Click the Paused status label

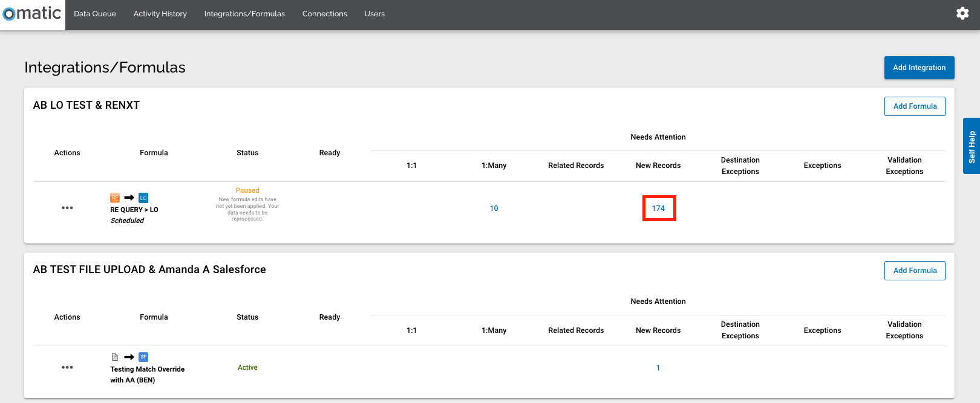(247, 190)
